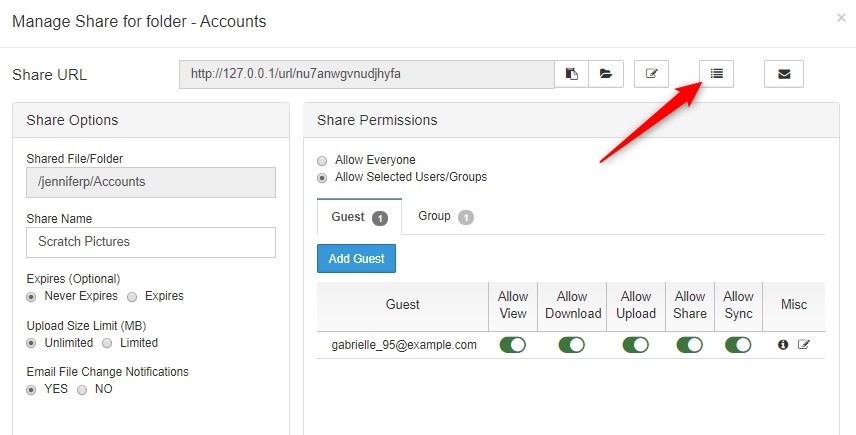This screenshot has width=856, height=435.
Task: Select Allow Selected Users/Groups option
Action: [x=322, y=178]
